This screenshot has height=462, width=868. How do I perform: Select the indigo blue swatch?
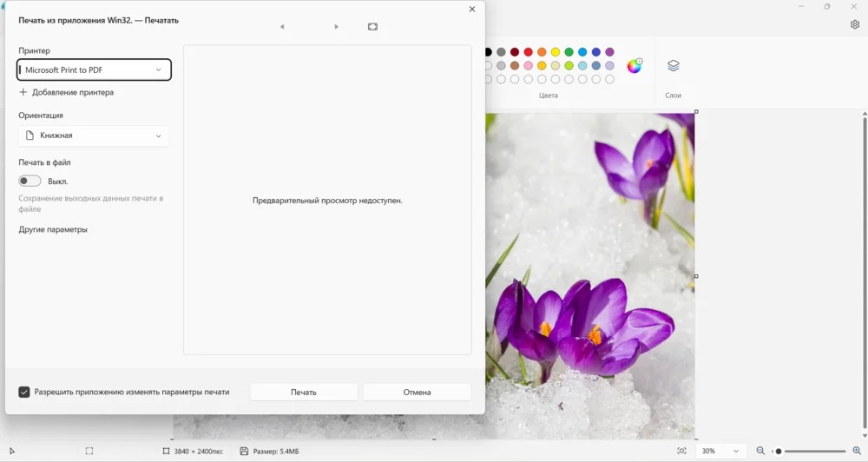coord(595,52)
